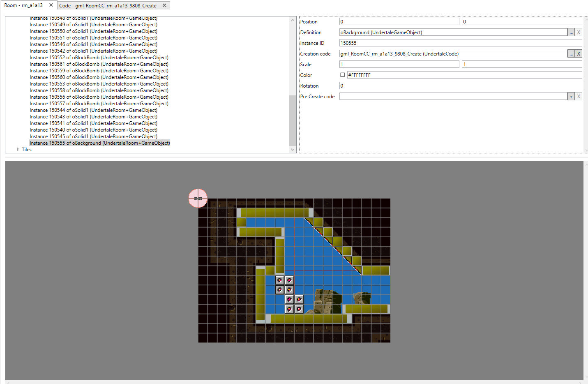Image resolution: width=588 pixels, height=384 pixels.
Task: Click the top-left bomb block in room
Action: pyautogui.click(x=280, y=280)
